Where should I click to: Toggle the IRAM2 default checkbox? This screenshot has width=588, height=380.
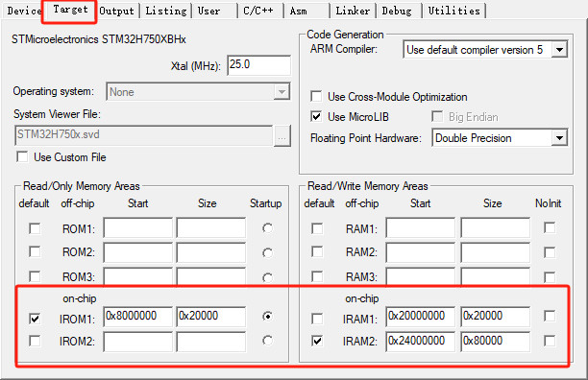[x=317, y=341]
